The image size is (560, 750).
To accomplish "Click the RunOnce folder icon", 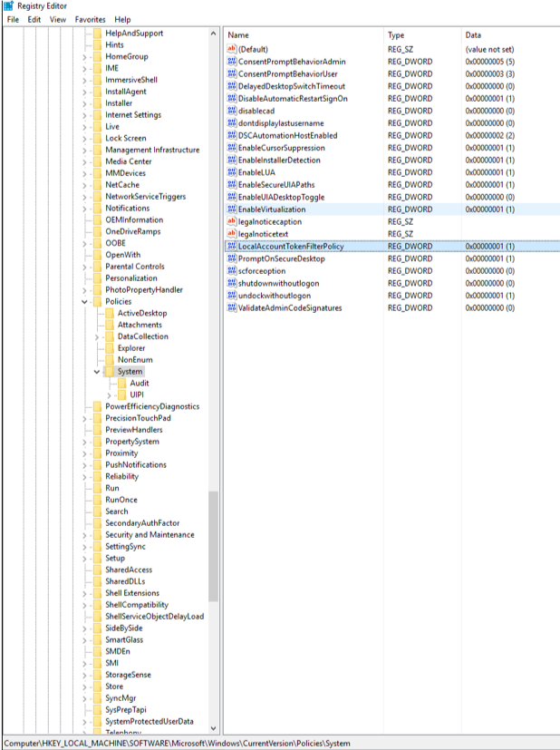I will pos(98,500).
